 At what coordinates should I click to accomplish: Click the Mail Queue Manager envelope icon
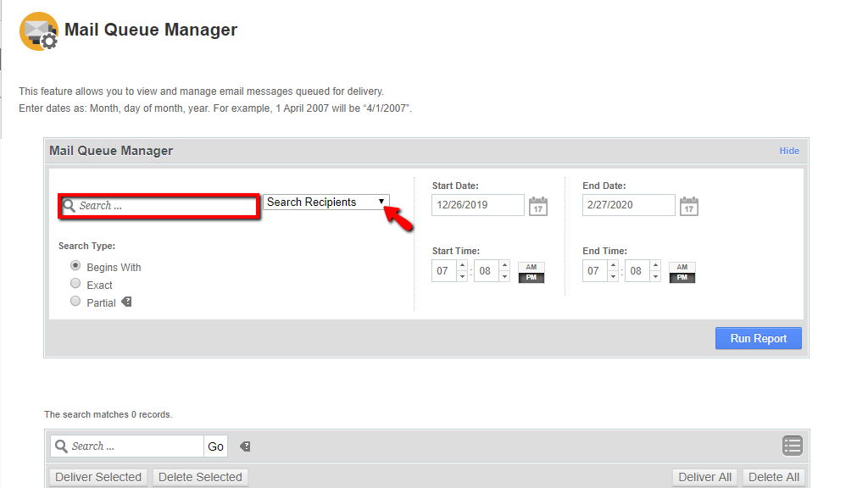click(39, 31)
